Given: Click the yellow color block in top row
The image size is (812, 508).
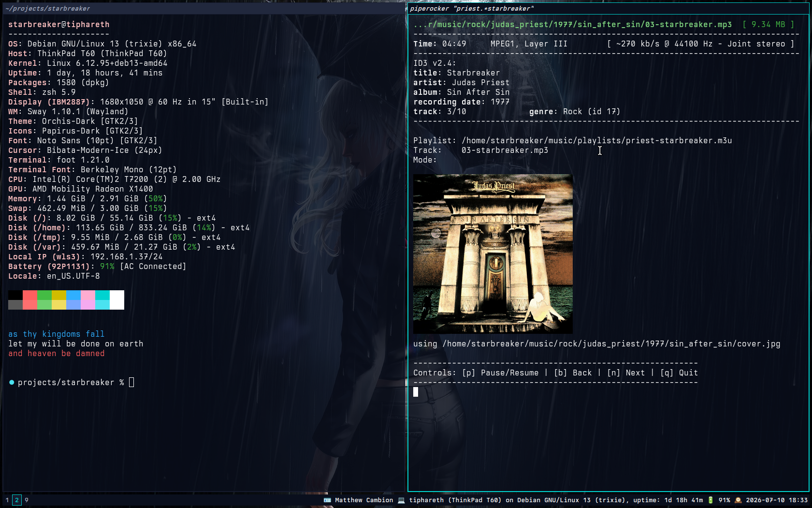Looking at the screenshot, I should coord(59,295).
